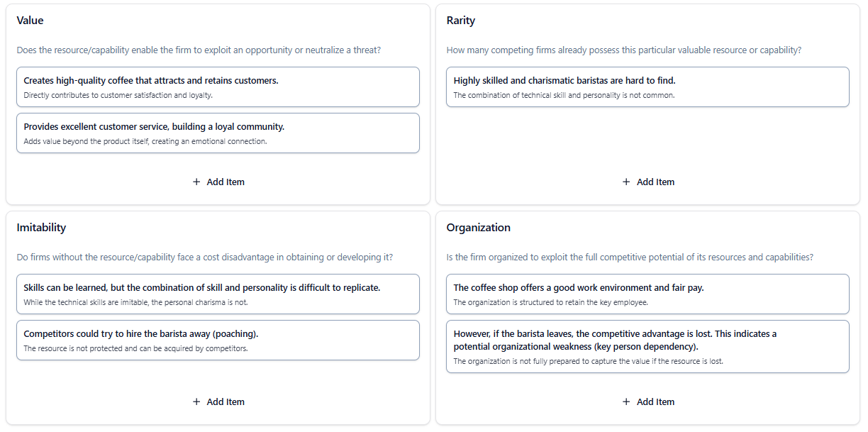Open the excellent customer service item

218,133
